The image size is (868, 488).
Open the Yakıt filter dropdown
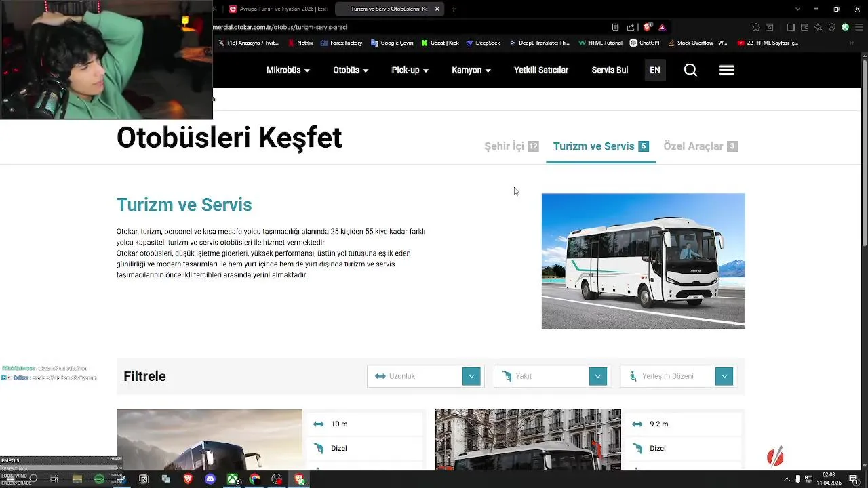[552, 376]
